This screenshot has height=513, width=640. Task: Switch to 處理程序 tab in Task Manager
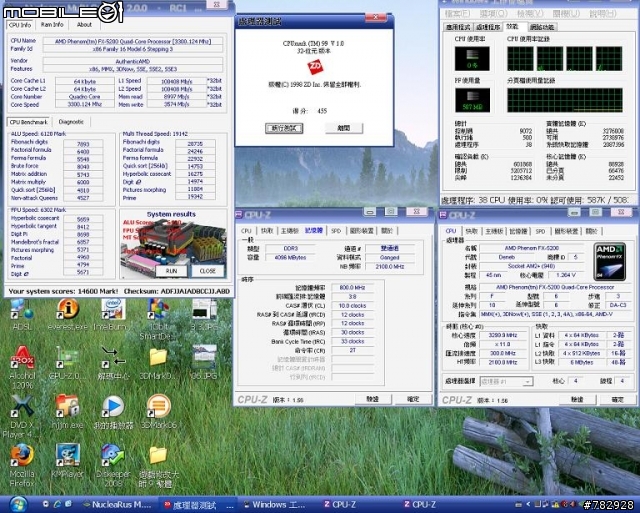coord(488,27)
